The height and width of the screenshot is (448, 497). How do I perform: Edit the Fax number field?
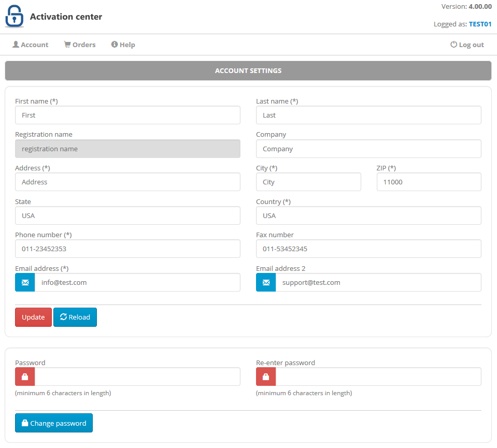[x=368, y=249]
